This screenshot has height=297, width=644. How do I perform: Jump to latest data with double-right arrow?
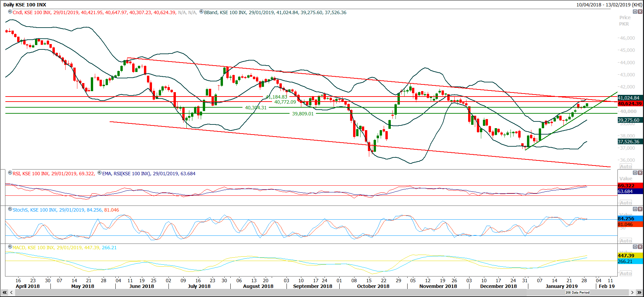pyautogui.click(x=639, y=293)
